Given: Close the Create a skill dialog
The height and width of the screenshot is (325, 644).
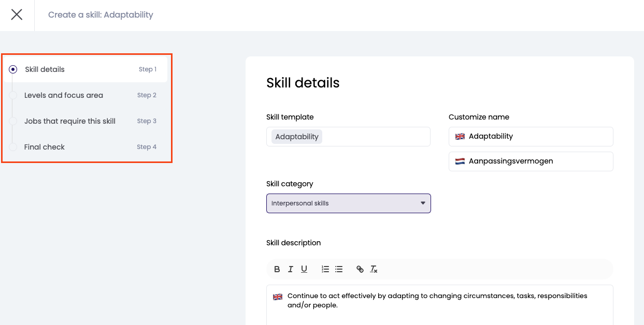Looking at the screenshot, I should [x=17, y=14].
